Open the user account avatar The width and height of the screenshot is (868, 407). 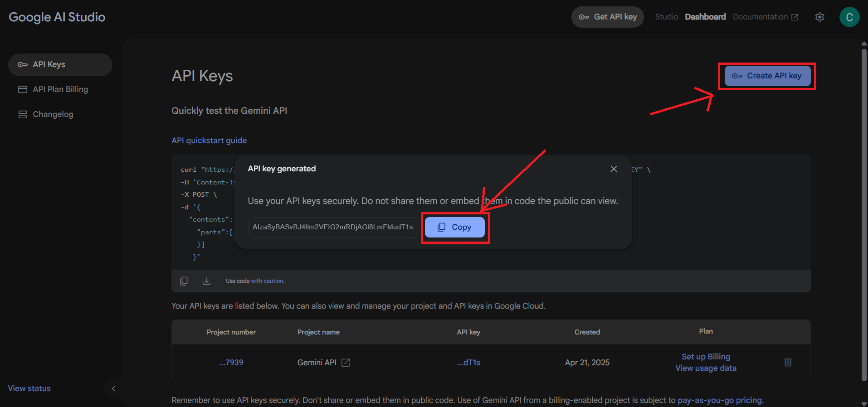[849, 17]
